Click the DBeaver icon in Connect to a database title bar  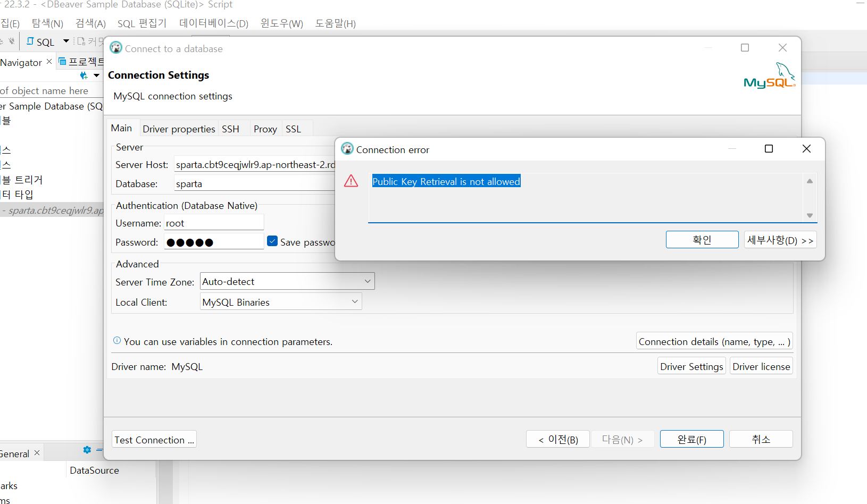pos(116,48)
